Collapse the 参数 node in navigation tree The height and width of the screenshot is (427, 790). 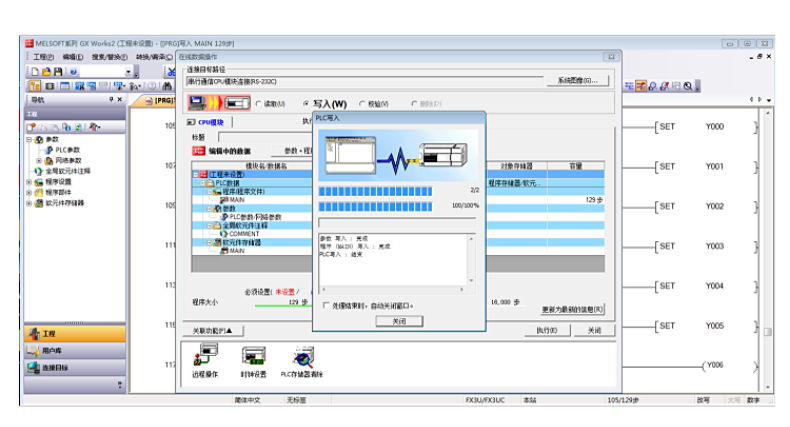click(29, 139)
